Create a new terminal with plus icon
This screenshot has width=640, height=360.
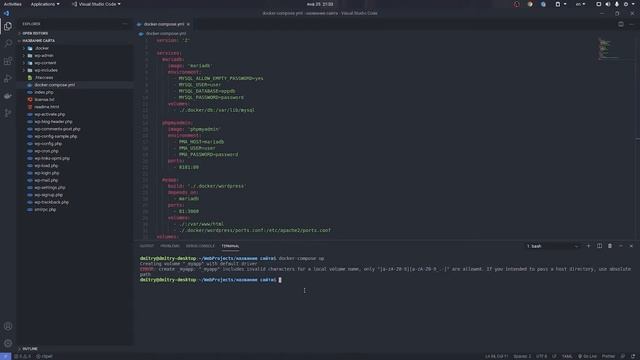(x=588, y=246)
